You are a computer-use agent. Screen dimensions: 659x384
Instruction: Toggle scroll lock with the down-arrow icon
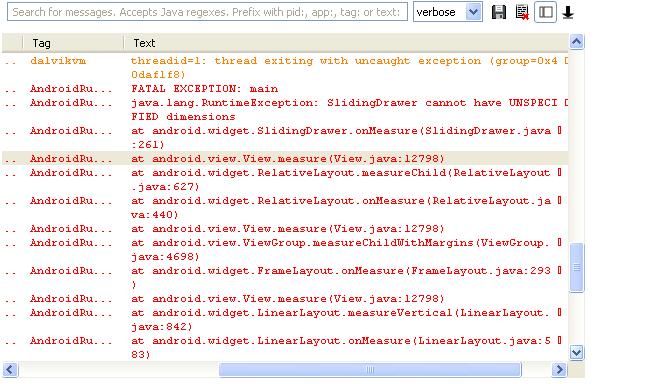point(568,12)
